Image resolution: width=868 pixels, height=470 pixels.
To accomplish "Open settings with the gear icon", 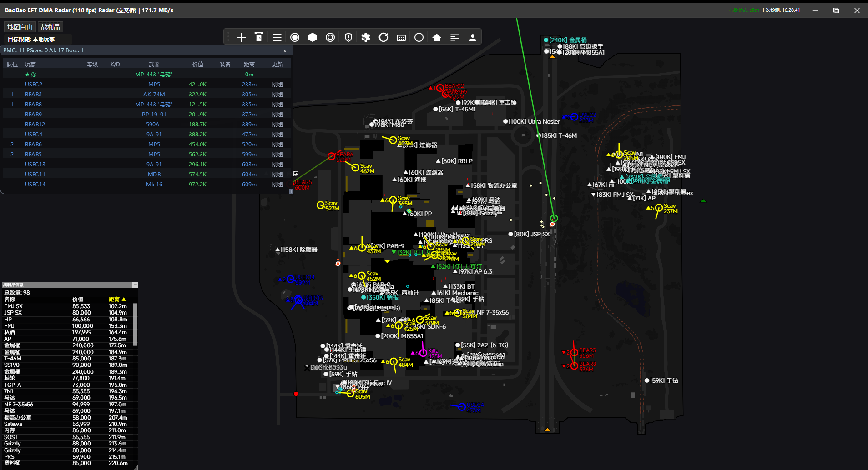I will point(366,37).
